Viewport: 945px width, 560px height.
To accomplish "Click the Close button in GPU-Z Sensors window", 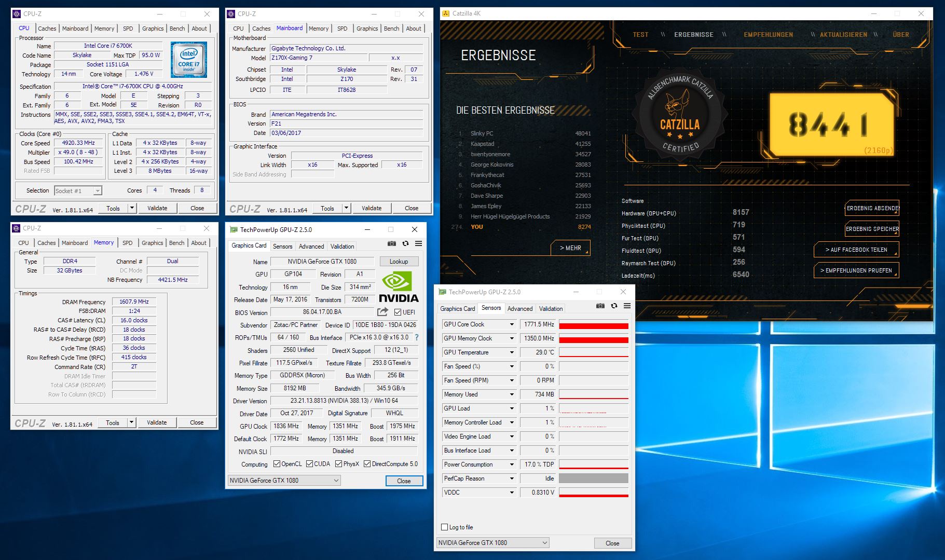I will point(612,543).
